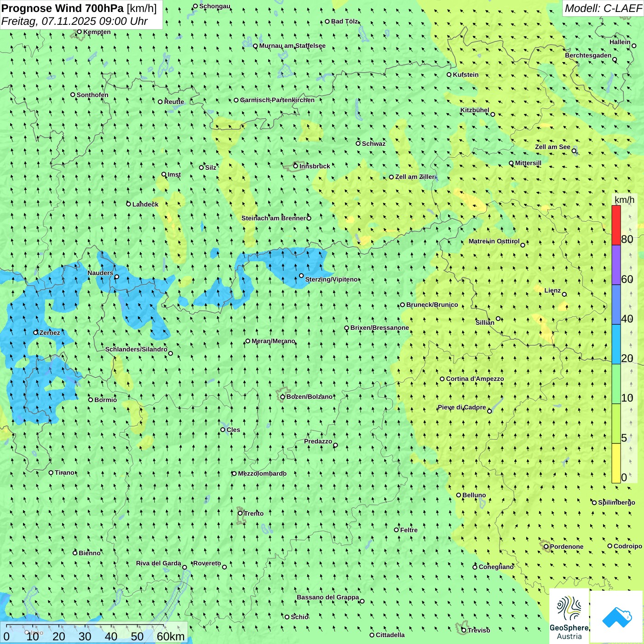Click the Berchtesgaden label

pos(588,55)
